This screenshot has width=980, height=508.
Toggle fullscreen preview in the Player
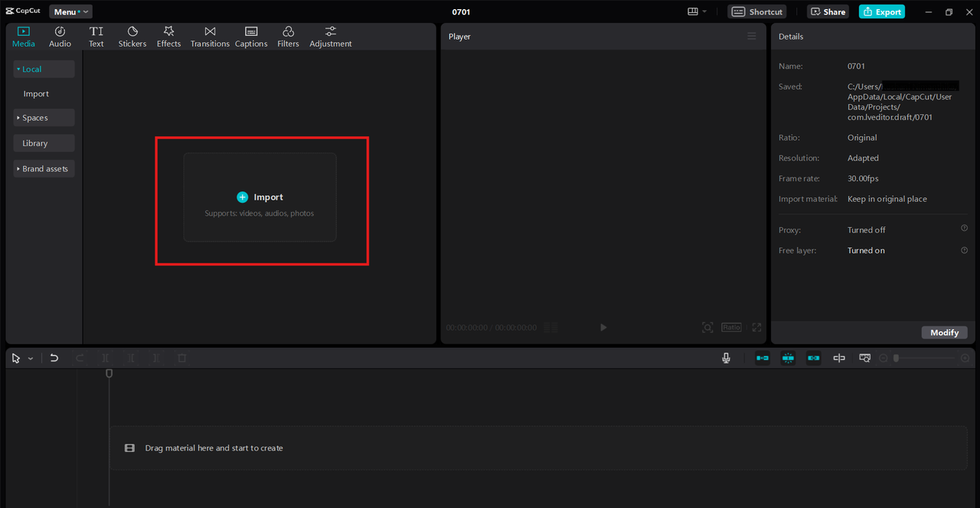[x=756, y=327]
